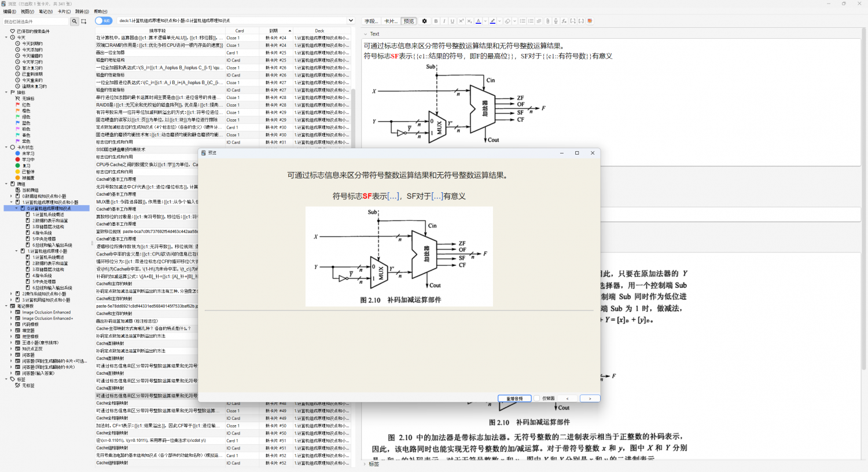Click the browser search query field
This screenshot has width=868, height=472.
point(232,21)
